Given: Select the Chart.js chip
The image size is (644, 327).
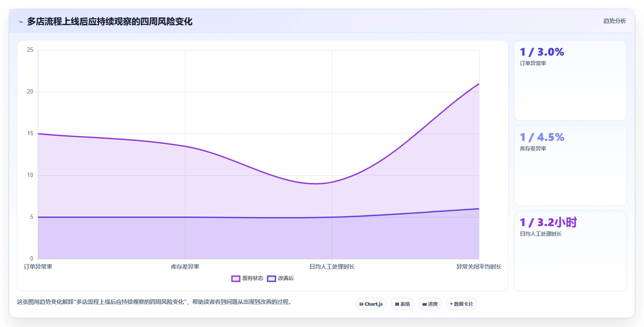Looking at the screenshot, I should click(371, 304).
